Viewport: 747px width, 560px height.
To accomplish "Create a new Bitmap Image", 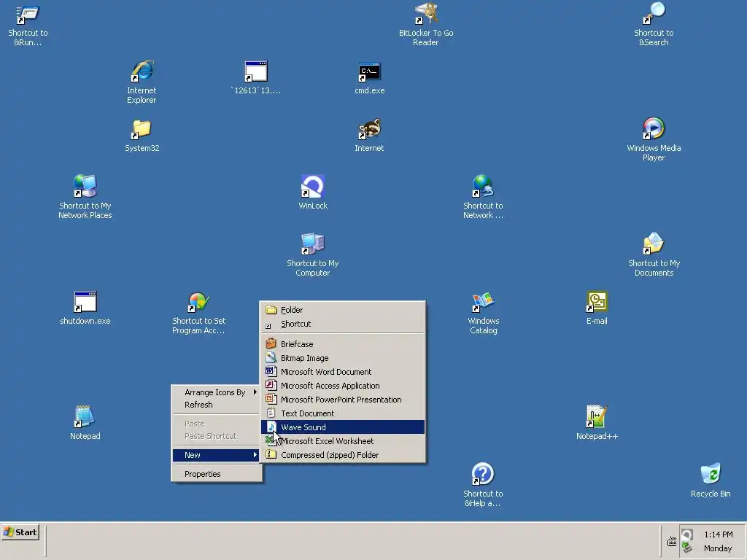I will [343, 357].
